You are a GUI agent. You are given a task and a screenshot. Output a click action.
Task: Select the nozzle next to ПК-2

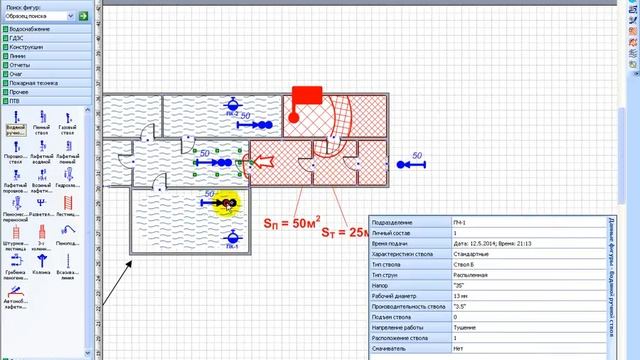pos(255,125)
